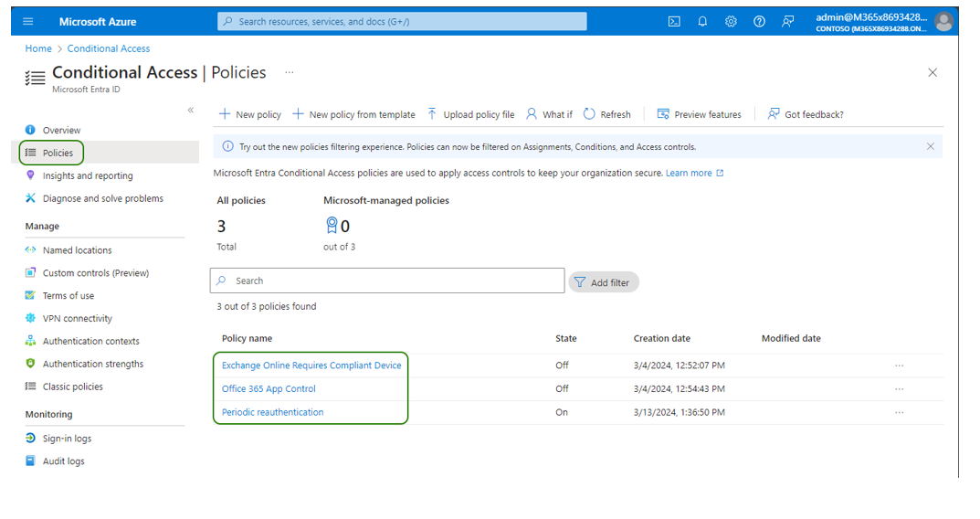This screenshot has height=519, width=980.
Task: Open more options for Exchange Online policy row
Action: click(899, 365)
